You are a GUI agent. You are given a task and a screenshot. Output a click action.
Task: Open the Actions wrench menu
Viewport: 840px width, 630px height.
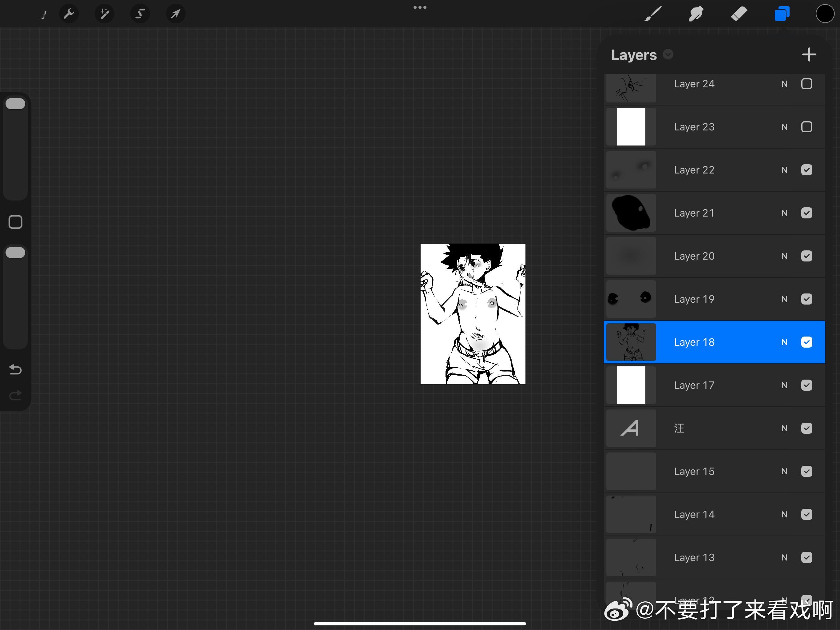tap(69, 14)
